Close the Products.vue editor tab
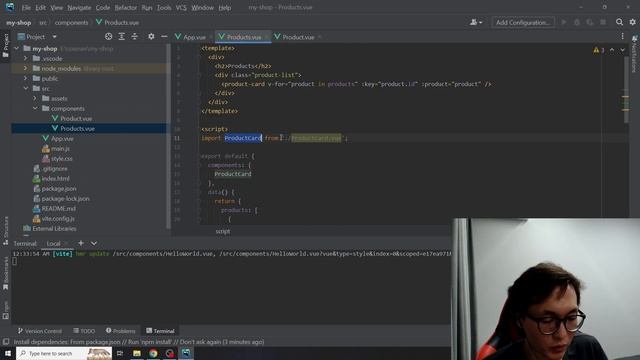 [x=266, y=37]
